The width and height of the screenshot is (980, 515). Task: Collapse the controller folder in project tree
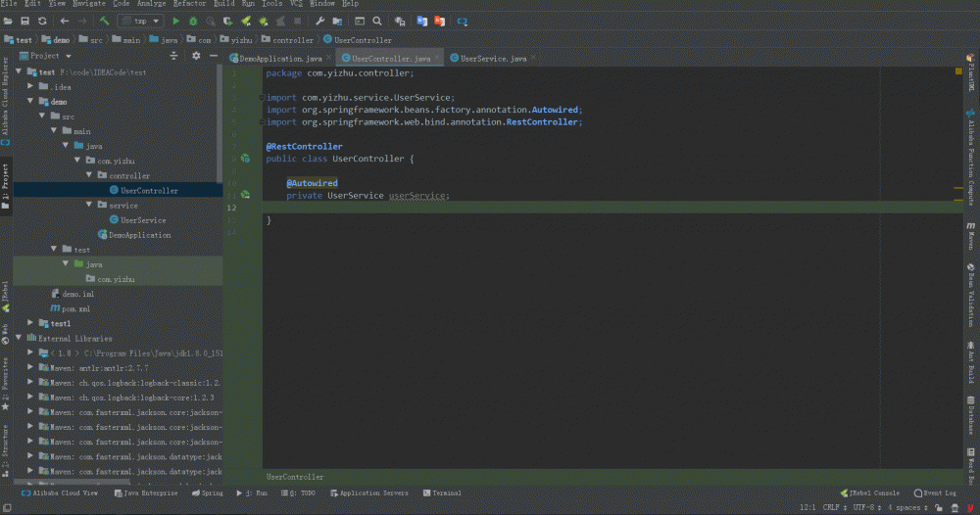point(89,176)
